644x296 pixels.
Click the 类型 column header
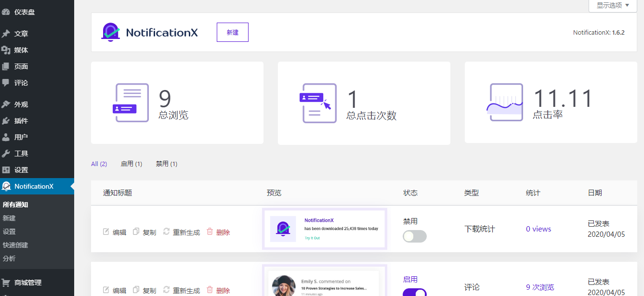point(472,193)
